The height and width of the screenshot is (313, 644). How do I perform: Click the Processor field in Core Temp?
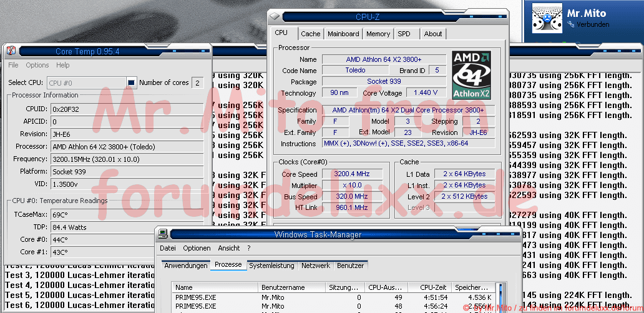(127, 146)
